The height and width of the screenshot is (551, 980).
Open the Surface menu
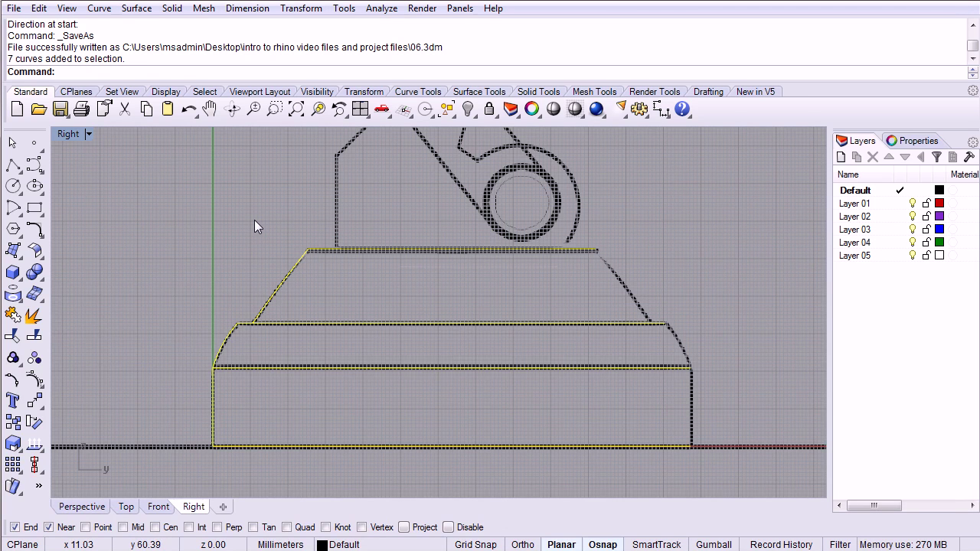tap(136, 8)
